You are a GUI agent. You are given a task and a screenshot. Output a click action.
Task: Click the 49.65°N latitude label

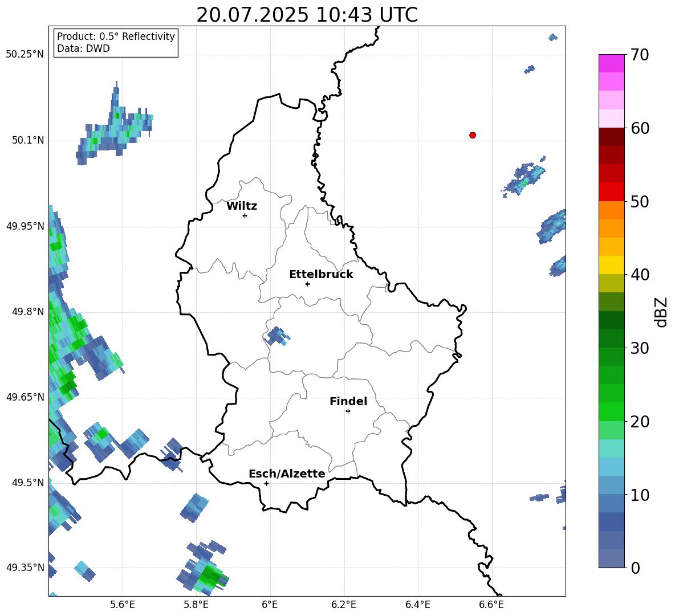[x=25, y=397]
